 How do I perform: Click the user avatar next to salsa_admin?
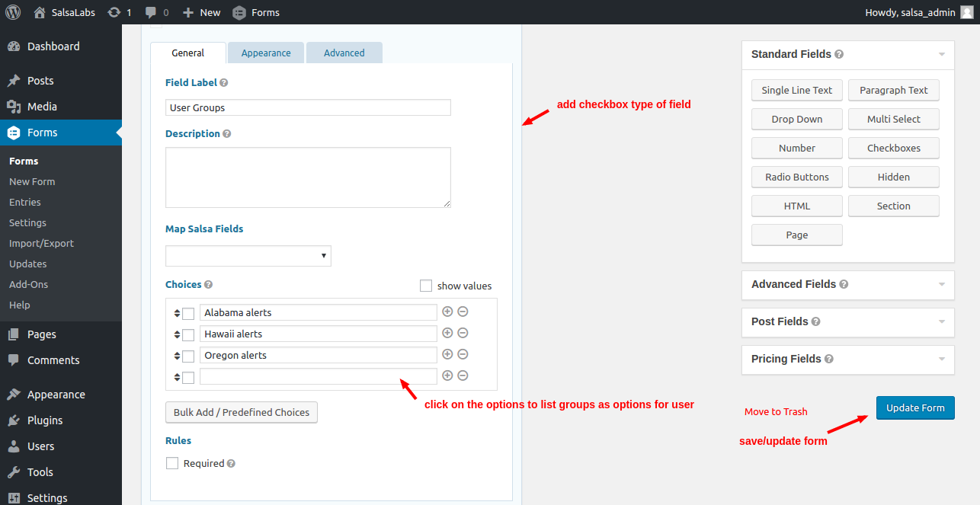tap(967, 12)
